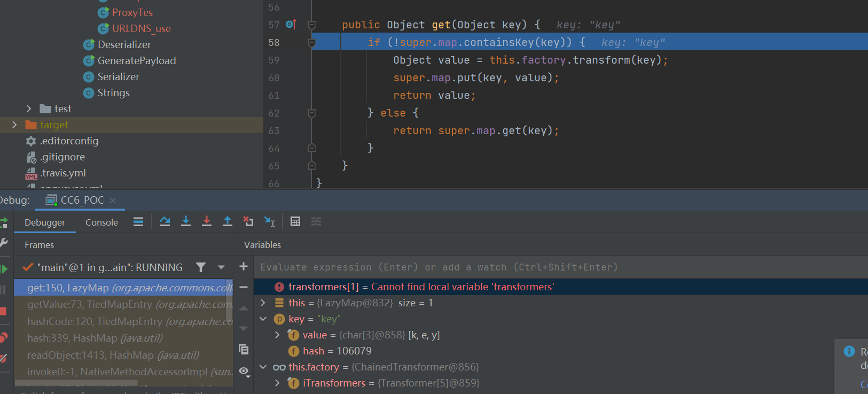
Task: Click the Drop Frame icon
Action: pos(248,221)
